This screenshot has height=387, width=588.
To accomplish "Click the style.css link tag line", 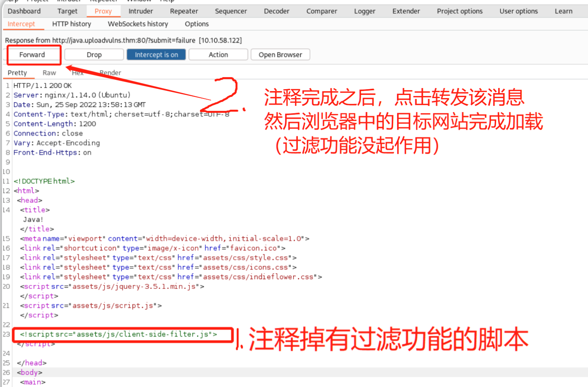I will point(158,257).
